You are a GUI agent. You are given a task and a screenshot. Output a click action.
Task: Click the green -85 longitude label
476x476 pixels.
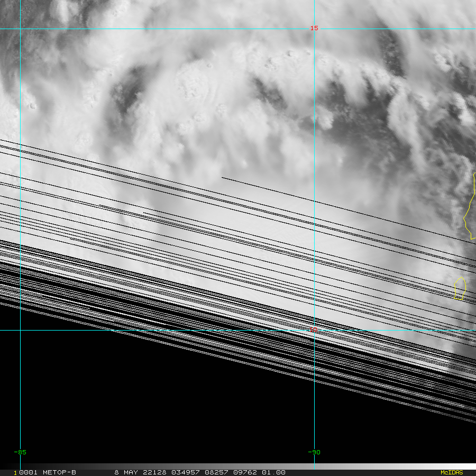(20, 452)
